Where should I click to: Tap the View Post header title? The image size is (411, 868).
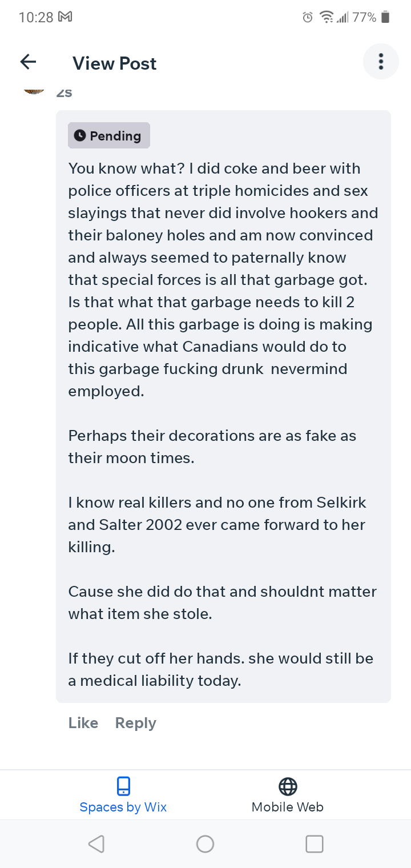114,63
